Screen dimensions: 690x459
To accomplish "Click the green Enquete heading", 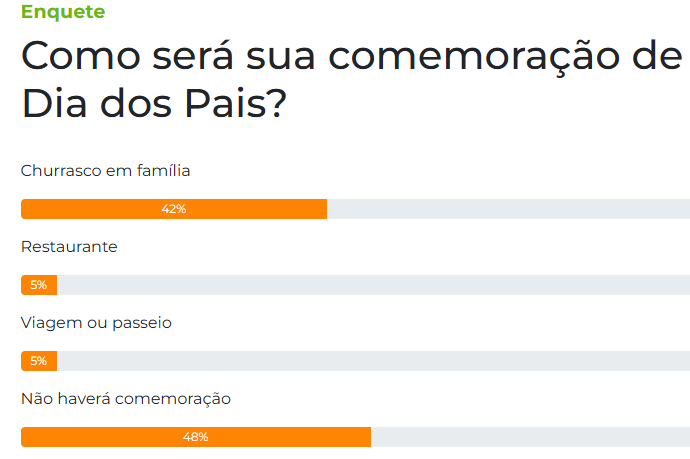I will [x=63, y=12].
